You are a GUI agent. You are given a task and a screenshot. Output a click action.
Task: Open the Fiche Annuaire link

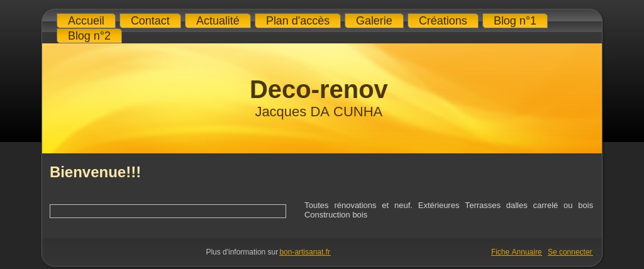coord(516,252)
